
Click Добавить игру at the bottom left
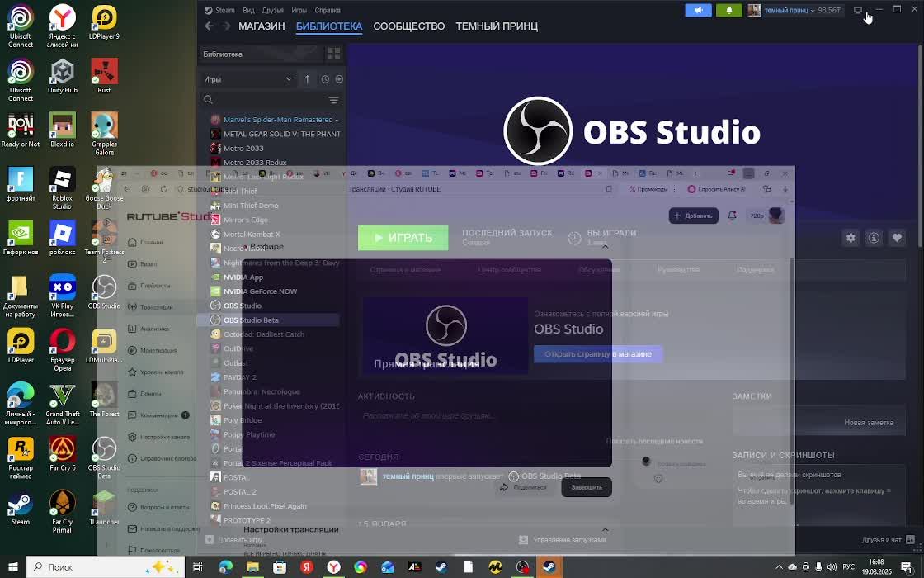point(234,540)
